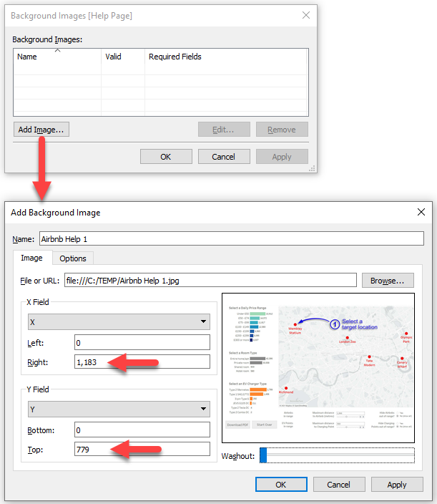Click the Right field showing 1,183
The image size is (437, 504).
142,362
